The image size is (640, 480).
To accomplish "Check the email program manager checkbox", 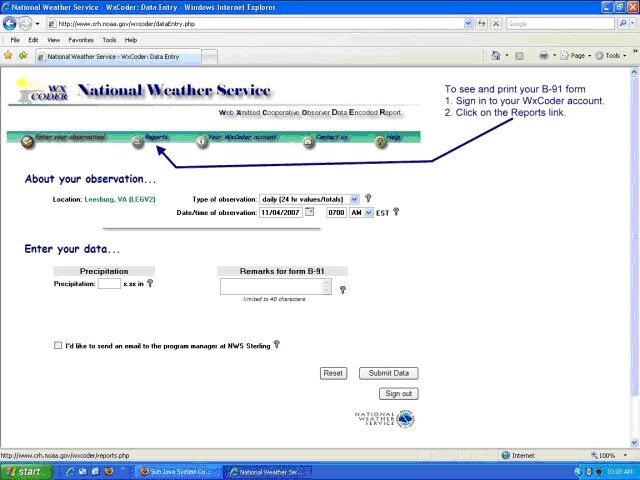I will tap(58, 345).
